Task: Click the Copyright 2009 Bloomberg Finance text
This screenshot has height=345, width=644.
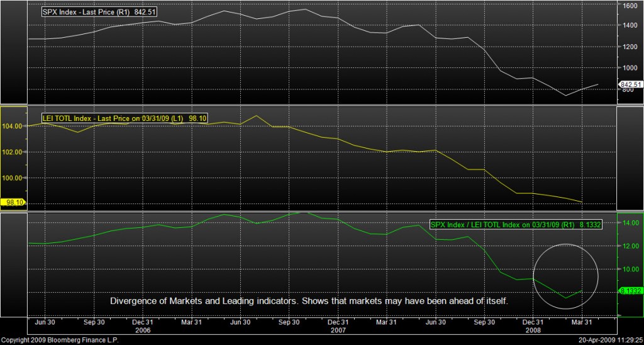Action: 60,341
